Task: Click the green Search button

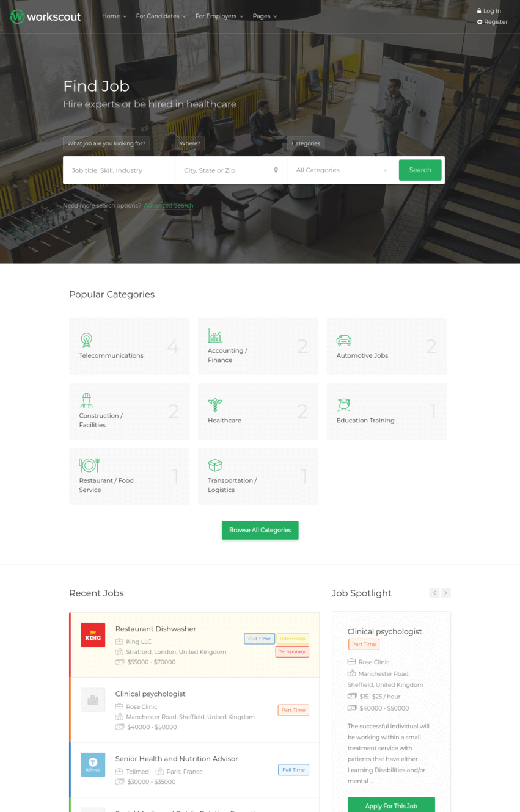Action: tap(420, 170)
